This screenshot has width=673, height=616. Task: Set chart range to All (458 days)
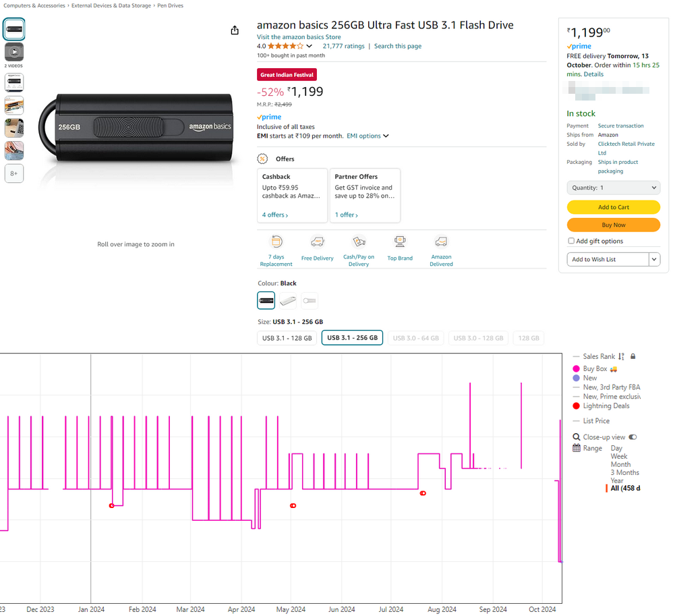625,488
